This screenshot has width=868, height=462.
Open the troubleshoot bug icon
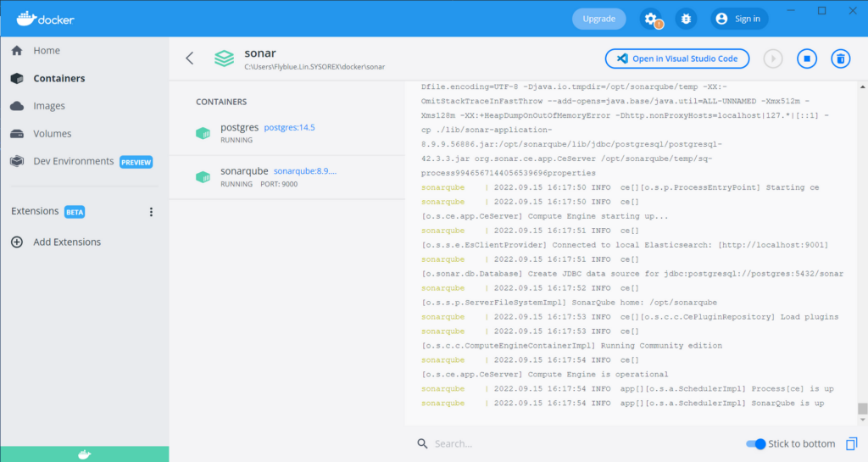[686, 19]
